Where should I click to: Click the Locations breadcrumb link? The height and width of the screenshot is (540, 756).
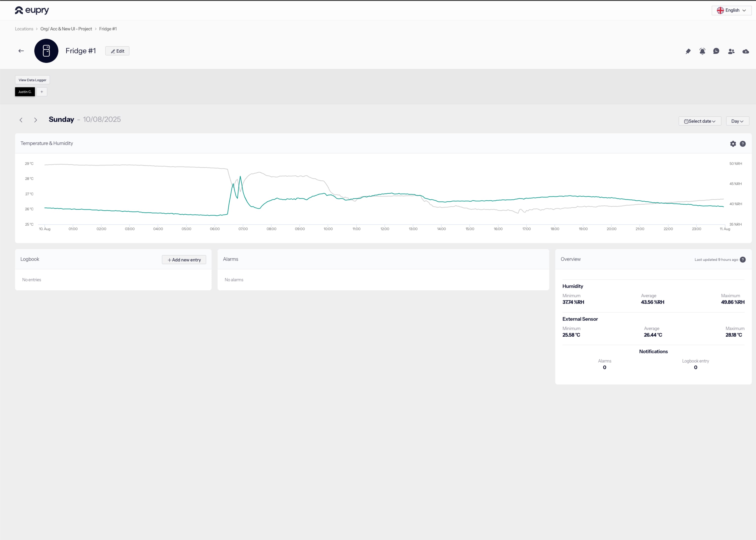pos(24,29)
